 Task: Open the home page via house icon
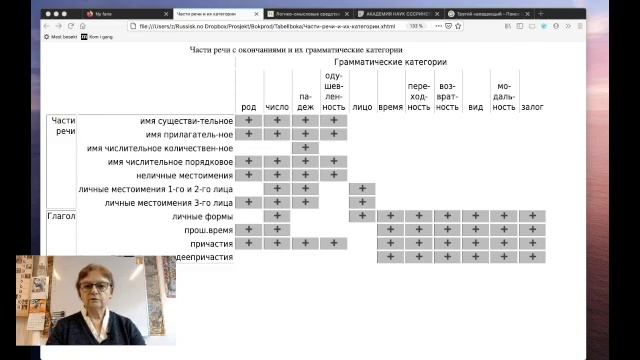[83, 26]
